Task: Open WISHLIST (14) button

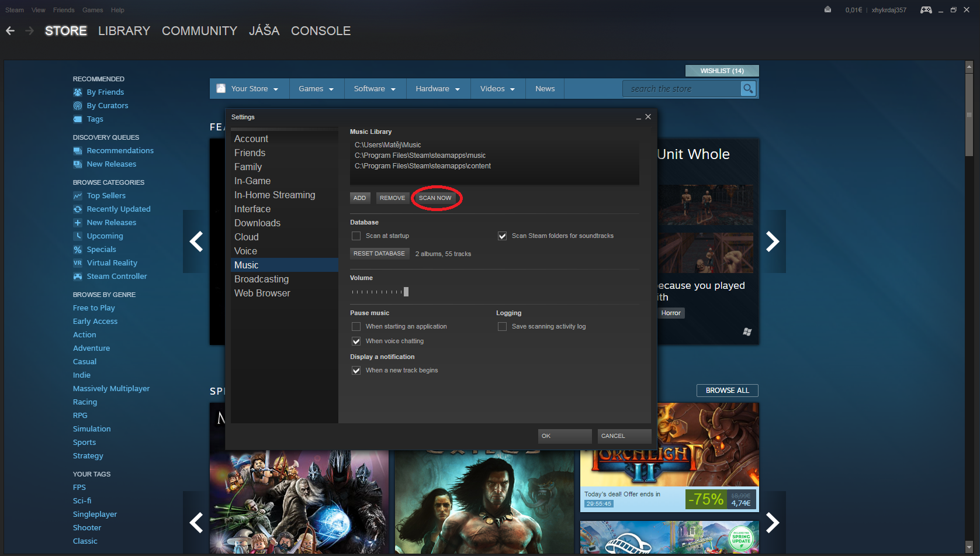Action: [722, 71]
